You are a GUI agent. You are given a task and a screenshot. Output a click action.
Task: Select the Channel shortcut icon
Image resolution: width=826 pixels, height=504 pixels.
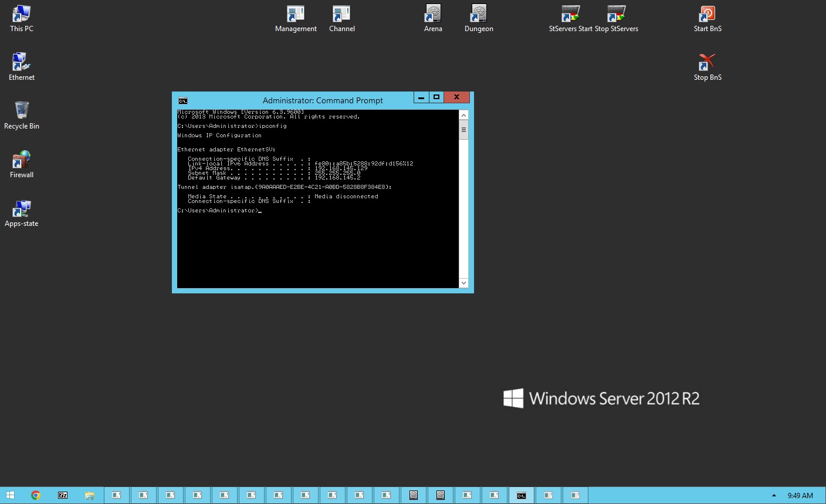coord(342,18)
